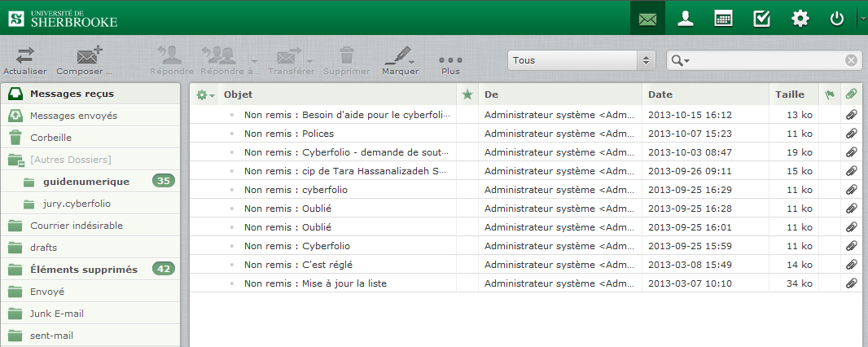The width and height of the screenshot is (868, 347).
Task: Click the power logout icon
Action: point(837,19)
